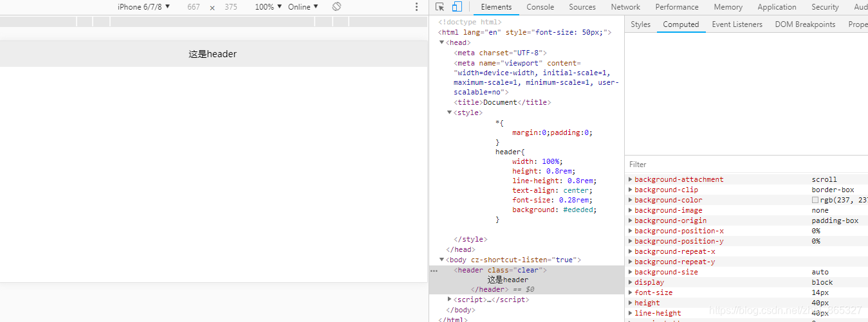Open the Performance tab
The height and width of the screenshot is (322, 868).
[x=677, y=7]
